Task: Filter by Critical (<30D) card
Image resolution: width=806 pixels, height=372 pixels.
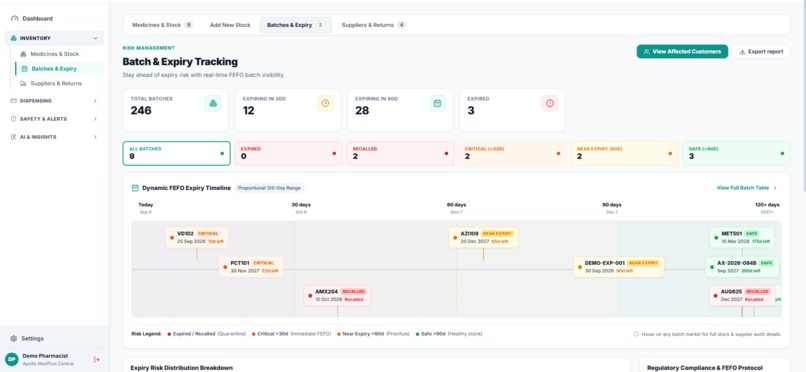Action: pyautogui.click(x=512, y=153)
